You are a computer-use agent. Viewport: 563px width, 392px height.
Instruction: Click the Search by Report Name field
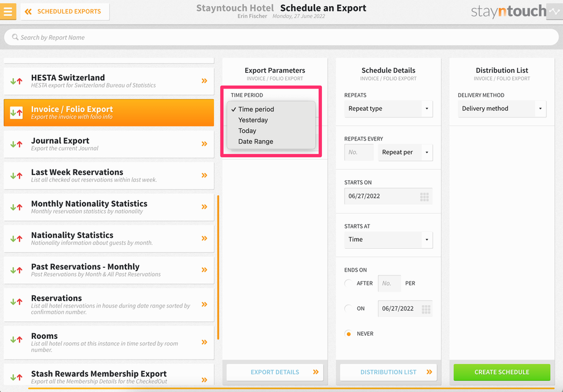[281, 37]
